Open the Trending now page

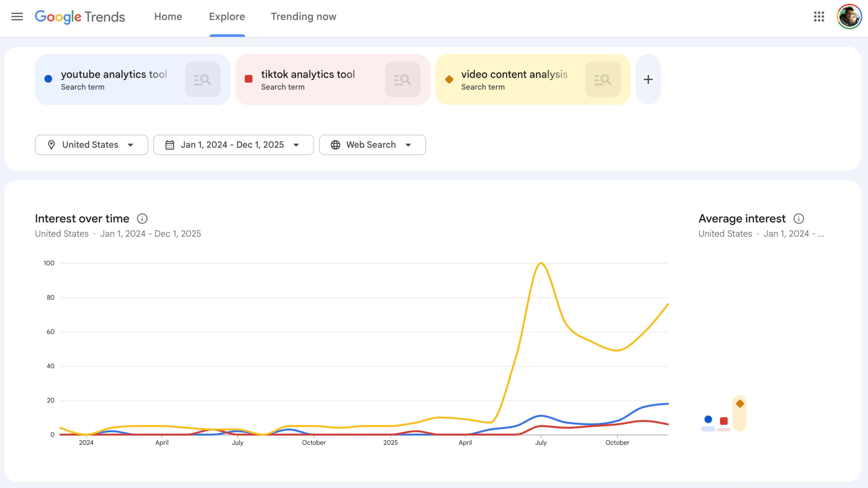click(303, 17)
